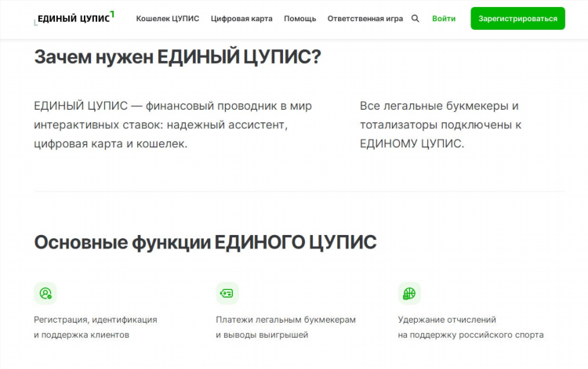Click text 'Платежи легальным букмекерам и выводы выигрышей'
This screenshot has width=588, height=369.
point(285,327)
